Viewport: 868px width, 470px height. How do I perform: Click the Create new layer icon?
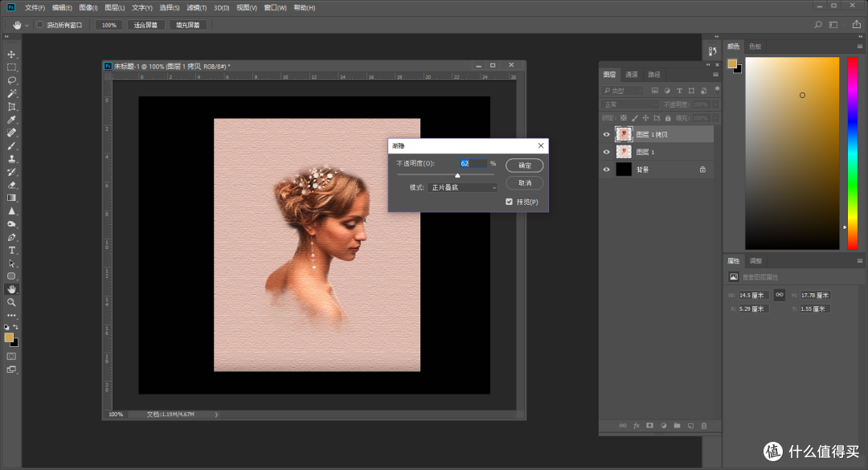click(690, 426)
